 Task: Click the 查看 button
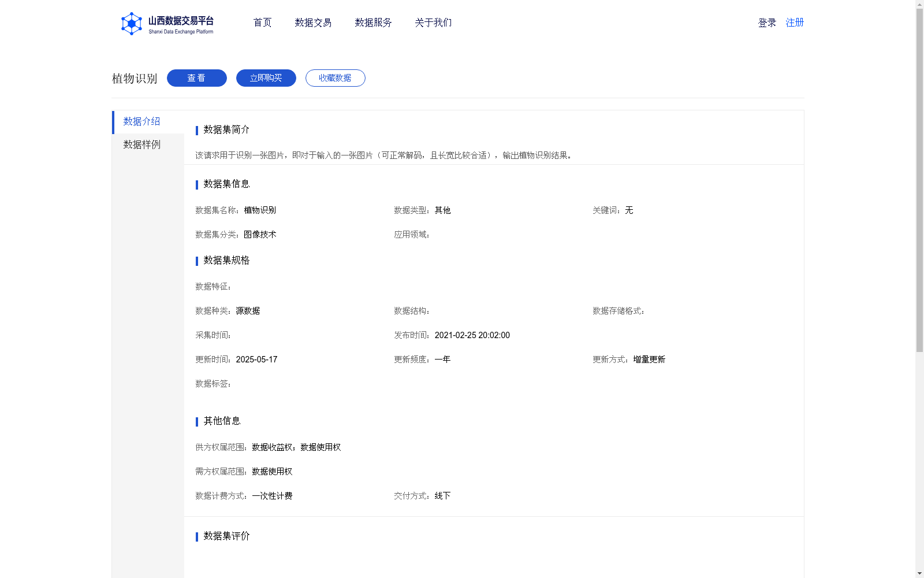[x=197, y=78]
